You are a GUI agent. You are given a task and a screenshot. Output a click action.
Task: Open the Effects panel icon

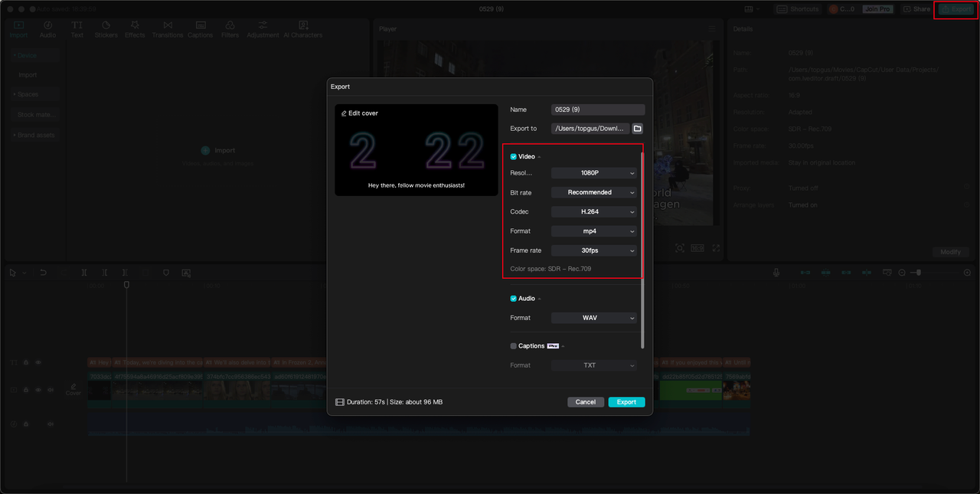pyautogui.click(x=135, y=25)
